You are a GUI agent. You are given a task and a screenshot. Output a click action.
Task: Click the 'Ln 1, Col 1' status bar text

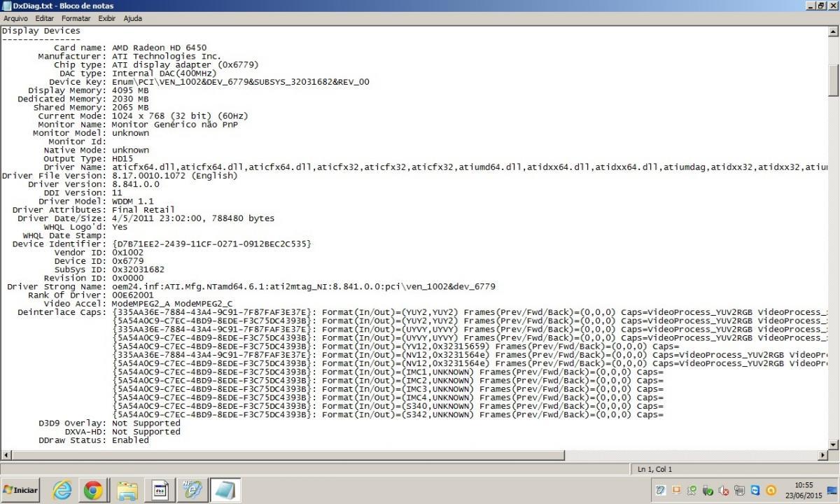pos(654,469)
